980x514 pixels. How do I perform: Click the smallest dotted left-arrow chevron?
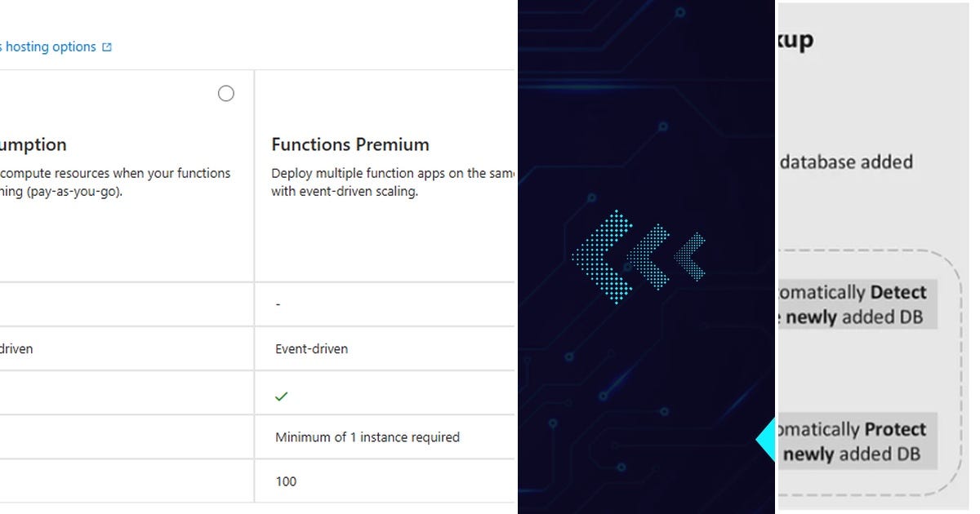tap(690, 257)
